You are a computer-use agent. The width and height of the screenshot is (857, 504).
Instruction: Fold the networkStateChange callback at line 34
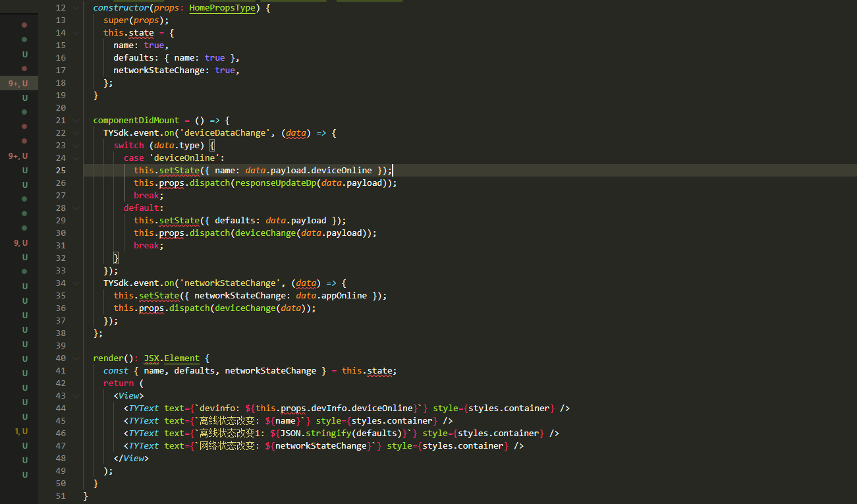click(77, 283)
